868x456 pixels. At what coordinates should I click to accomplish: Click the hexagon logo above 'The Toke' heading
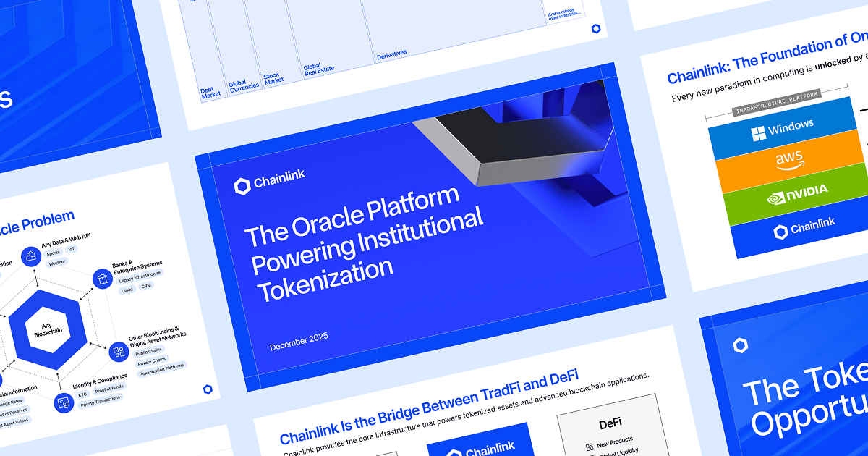tap(741, 345)
